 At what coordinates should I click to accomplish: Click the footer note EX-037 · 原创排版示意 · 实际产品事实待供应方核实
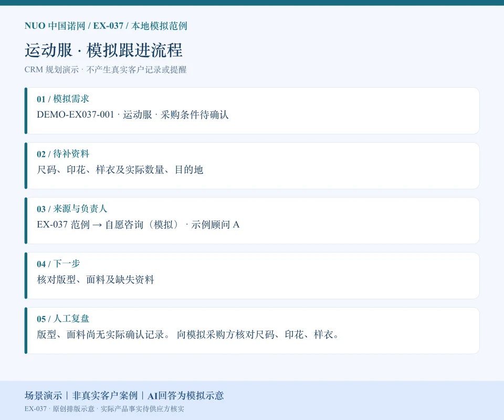coord(104,409)
